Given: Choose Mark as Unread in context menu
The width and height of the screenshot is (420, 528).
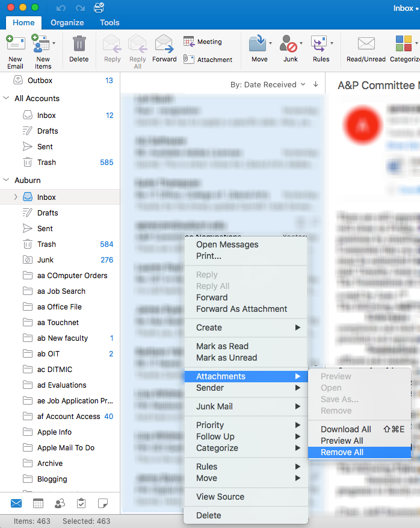Looking at the screenshot, I should (x=246, y=358).
